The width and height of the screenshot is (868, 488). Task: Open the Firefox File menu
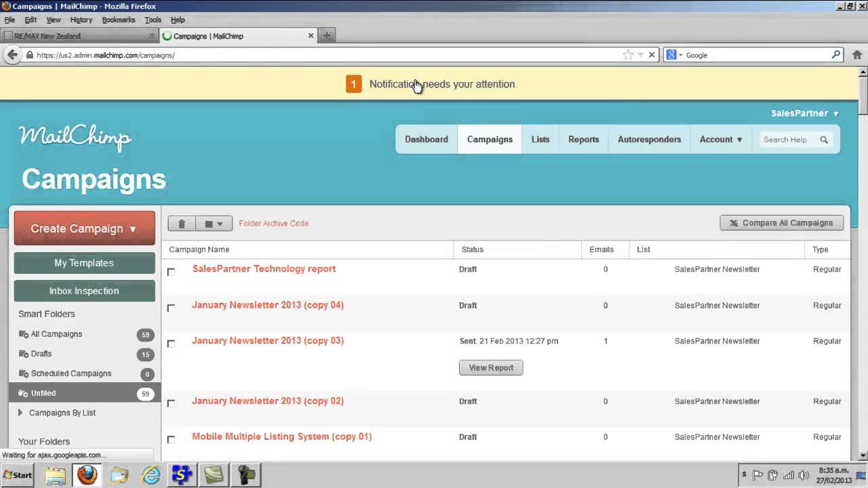coord(9,20)
